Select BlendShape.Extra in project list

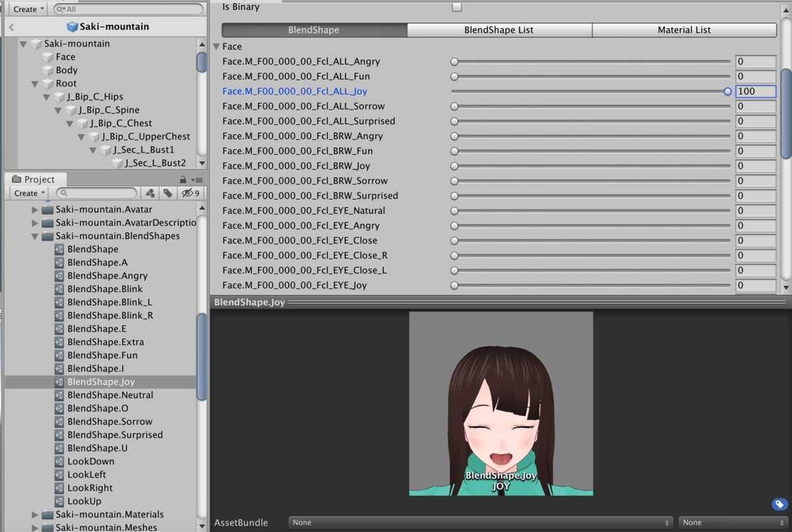[106, 342]
